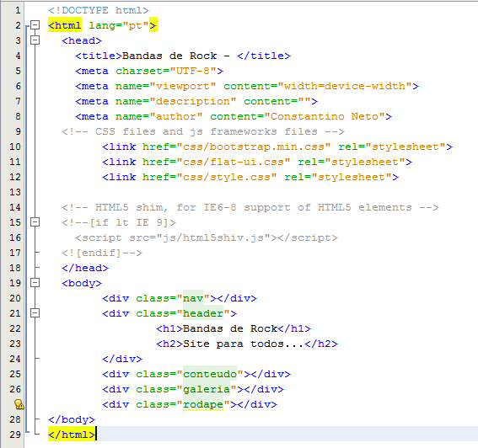Click line number 29 in gutter
Image resolution: width=478 pixels, height=448 pixels.
point(15,435)
